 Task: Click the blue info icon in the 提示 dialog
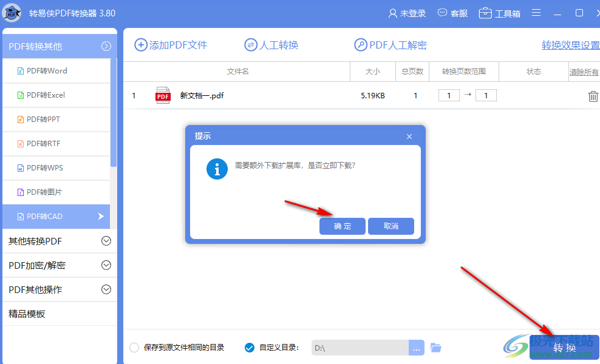pyautogui.click(x=217, y=169)
